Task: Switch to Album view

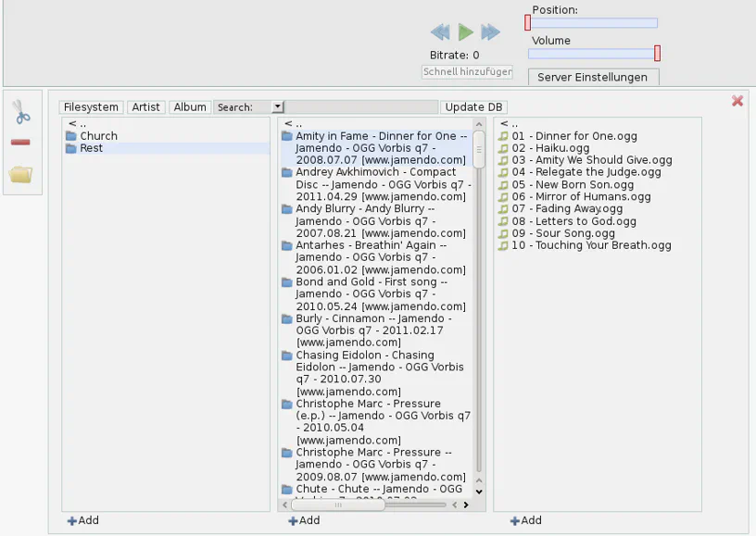Action: pyautogui.click(x=190, y=106)
